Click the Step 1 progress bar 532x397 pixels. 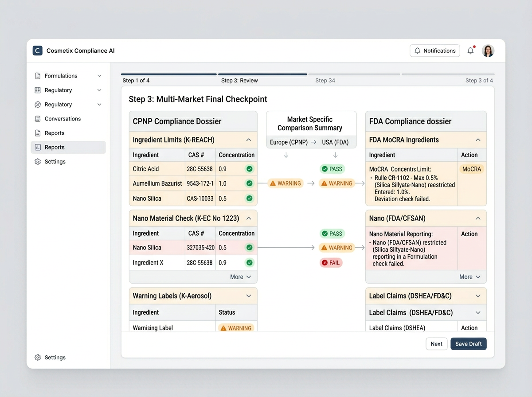[x=168, y=74]
